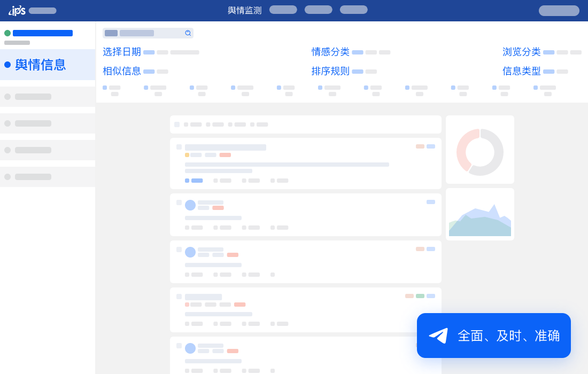Screen dimensions: 588x374
Task: Check the checkbox of the first result card
Action: (179, 146)
